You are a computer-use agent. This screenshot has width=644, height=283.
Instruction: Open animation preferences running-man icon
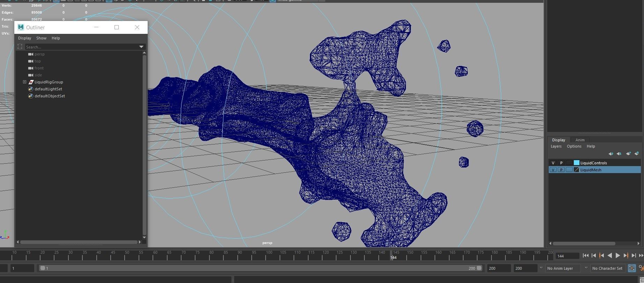point(641,268)
